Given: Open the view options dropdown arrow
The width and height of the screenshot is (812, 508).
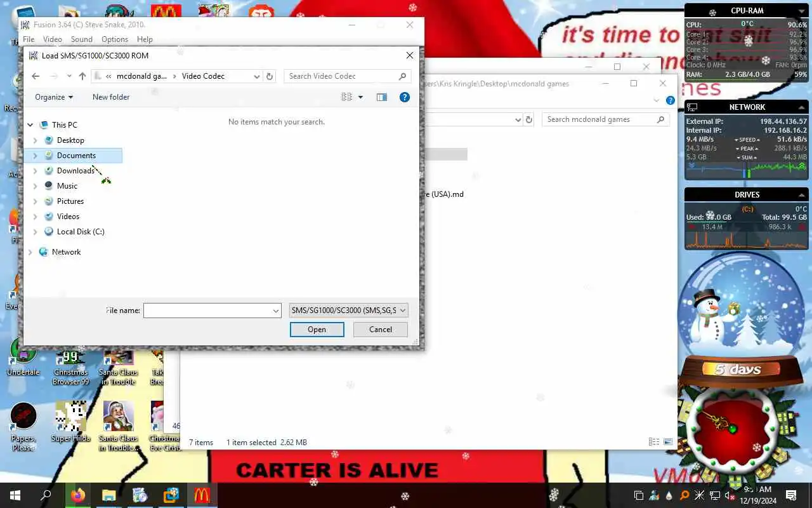Looking at the screenshot, I should 360,97.
